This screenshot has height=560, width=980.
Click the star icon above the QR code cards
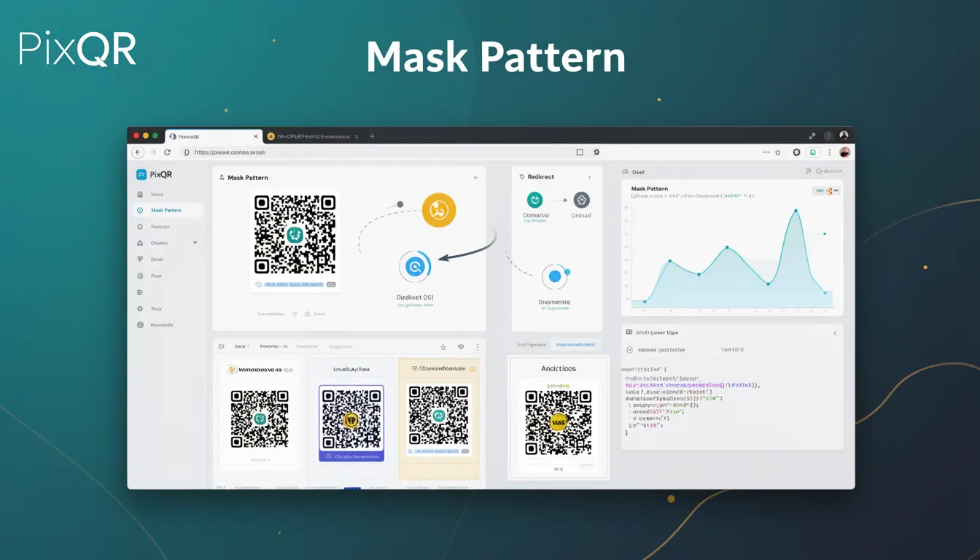(x=443, y=347)
